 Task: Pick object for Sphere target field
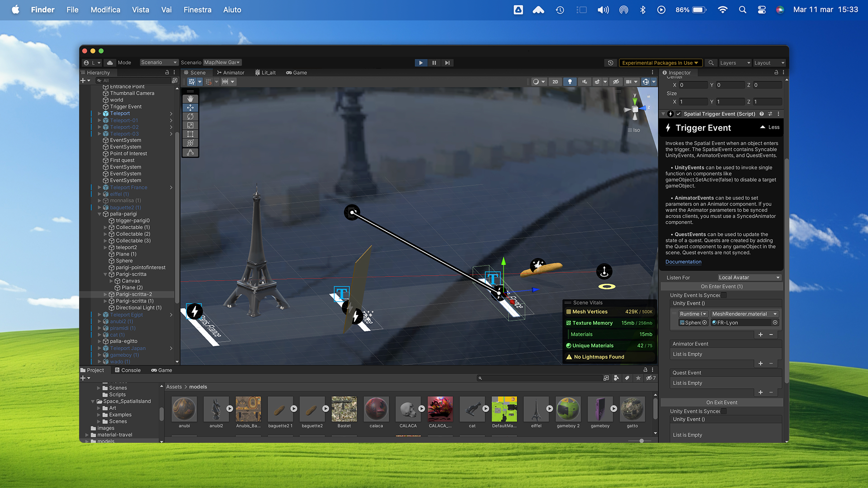[x=704, y=323]
